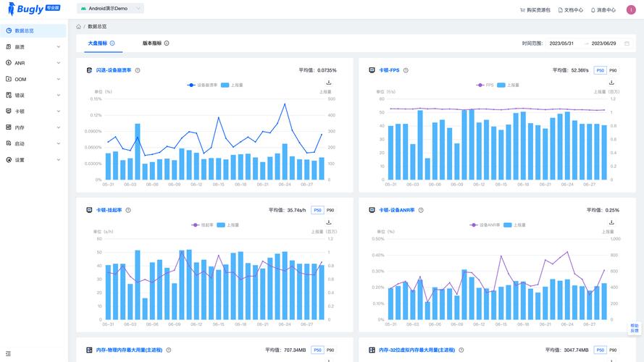The image size is (644, 362).
Task: Expand the 设置 menu chevron
Action: pos(59,160)
